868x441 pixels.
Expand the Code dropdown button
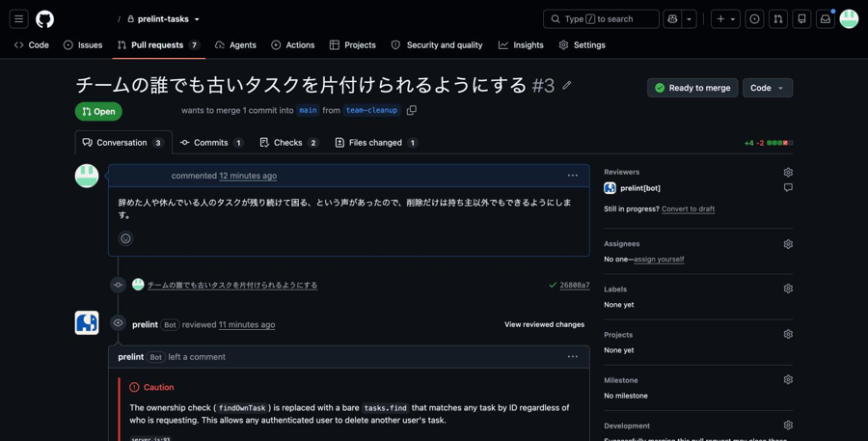(768, 88)
